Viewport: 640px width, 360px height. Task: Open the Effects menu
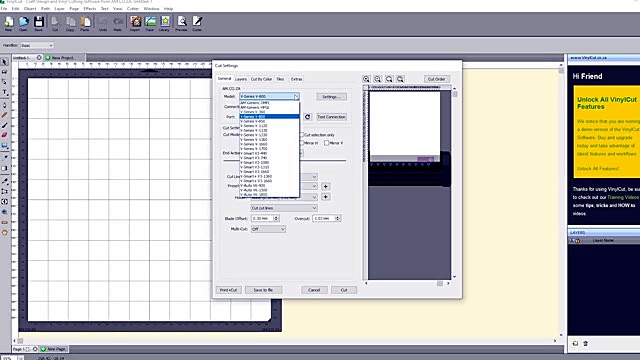(89, 9)
